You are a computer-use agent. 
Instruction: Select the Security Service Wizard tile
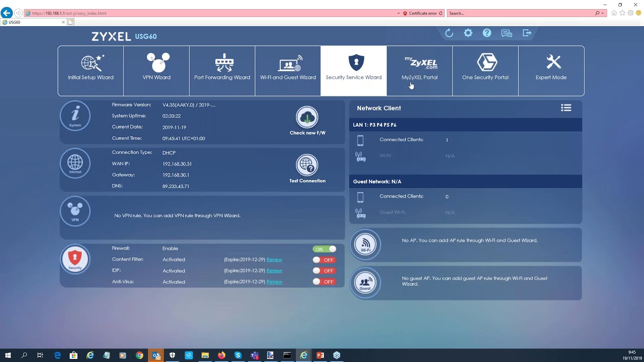point(354,71)
